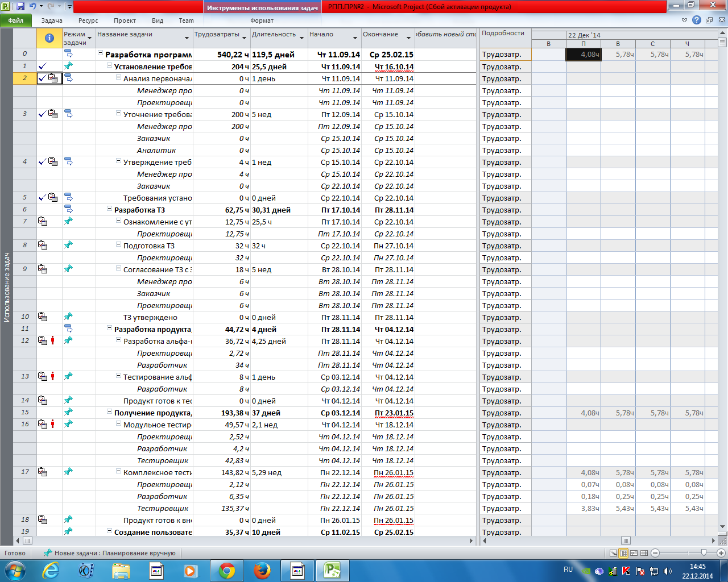The image size is (728, 582).
Task: Select the highlighted 4,08ч timephased cell
Action: [584, 55]
